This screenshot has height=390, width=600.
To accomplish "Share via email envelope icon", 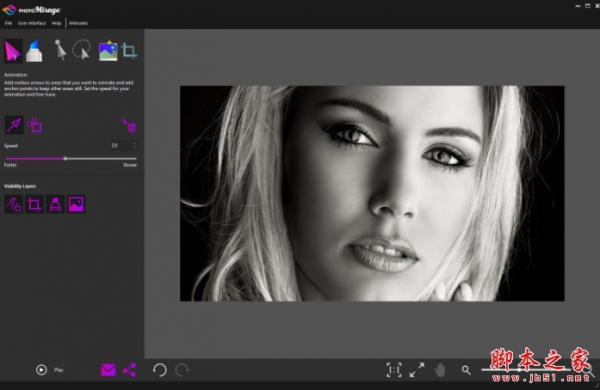I will pos(108,370).
